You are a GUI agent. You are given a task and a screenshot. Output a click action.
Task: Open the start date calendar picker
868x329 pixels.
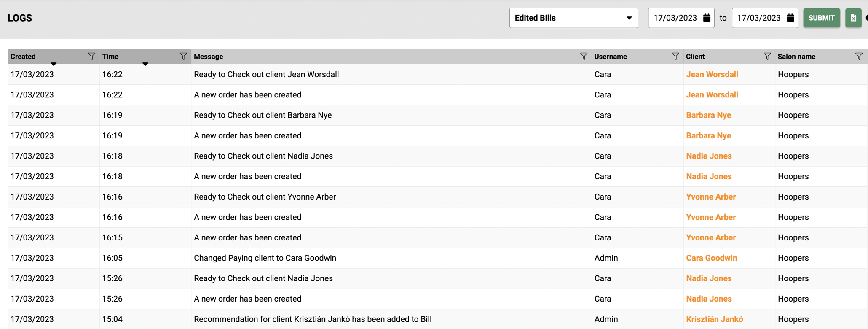[x=707, y=18]
